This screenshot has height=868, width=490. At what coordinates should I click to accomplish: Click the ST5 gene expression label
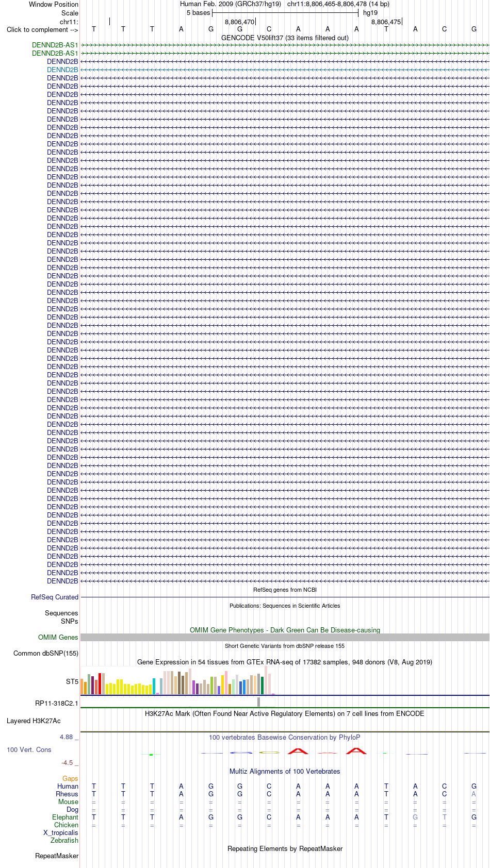pos(72,681)
